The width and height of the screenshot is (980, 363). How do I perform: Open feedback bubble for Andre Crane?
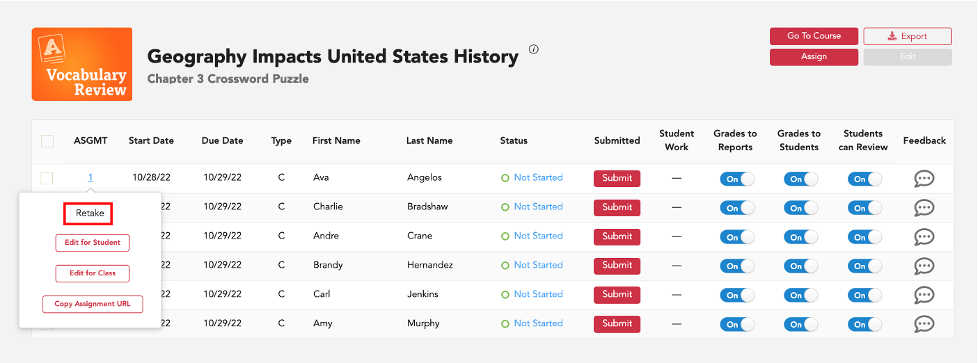924,237
